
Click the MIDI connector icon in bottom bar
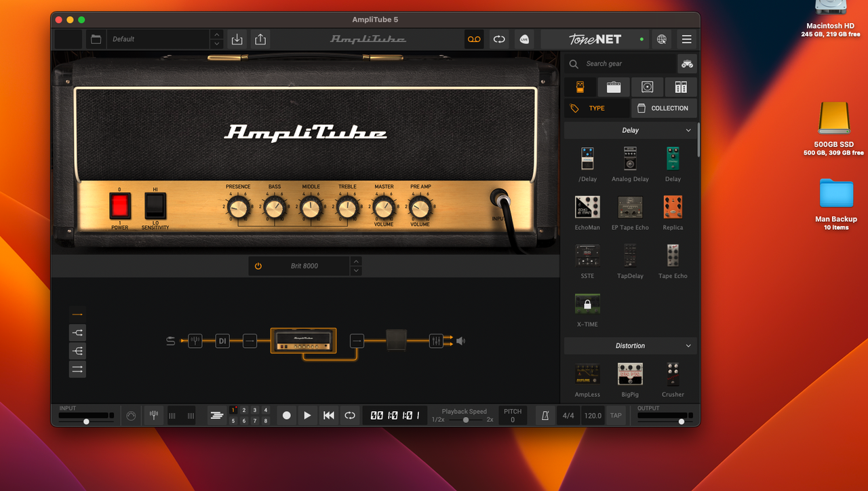coord(132,416)
